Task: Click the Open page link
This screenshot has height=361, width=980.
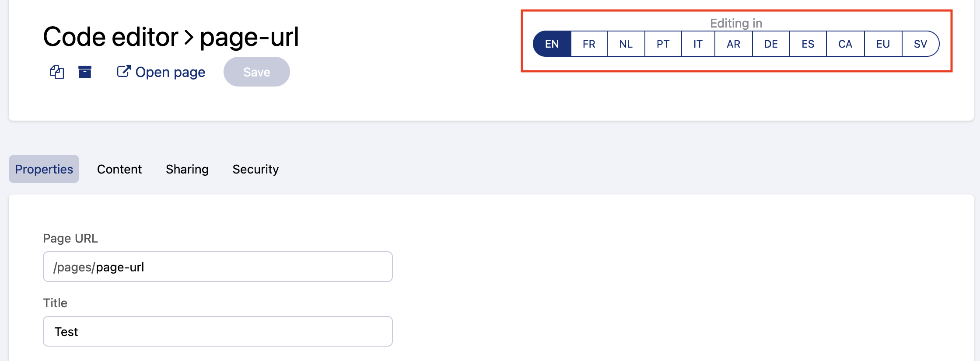Action: pyautogui.click(x=170, y=72)
